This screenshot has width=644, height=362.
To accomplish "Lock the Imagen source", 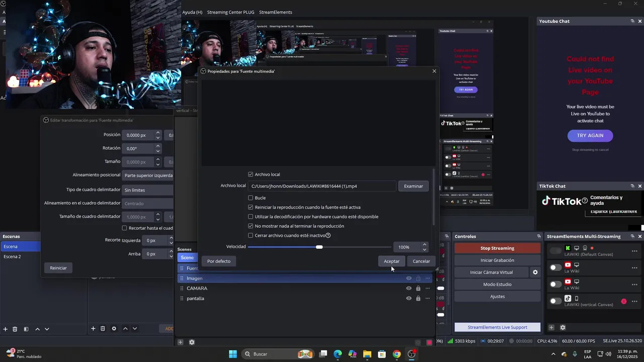I will (418, 278).
